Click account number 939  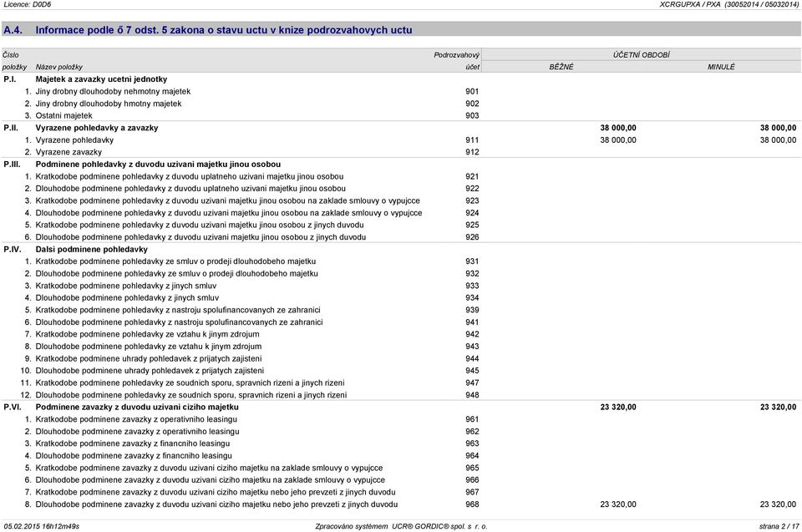coord(472,310)
